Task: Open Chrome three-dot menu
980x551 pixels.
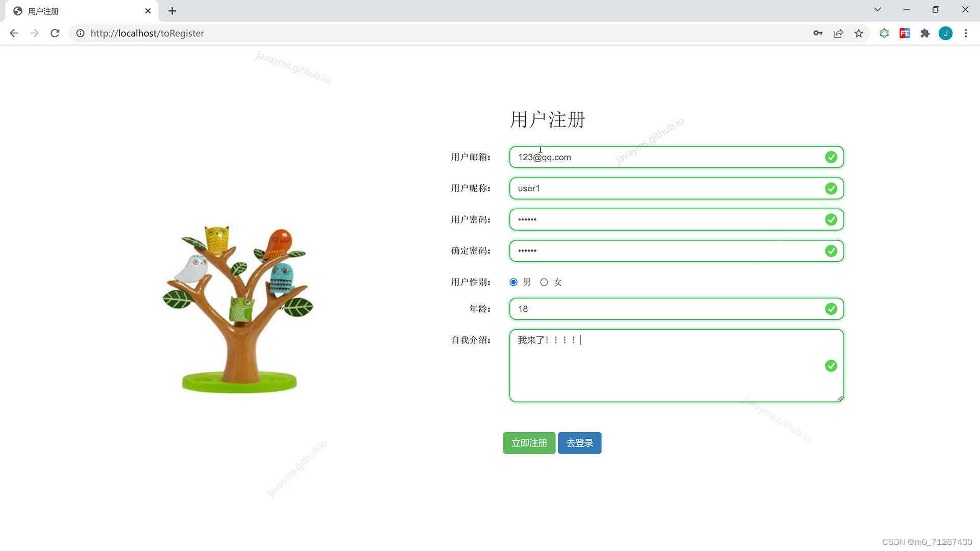Action: 966,33
